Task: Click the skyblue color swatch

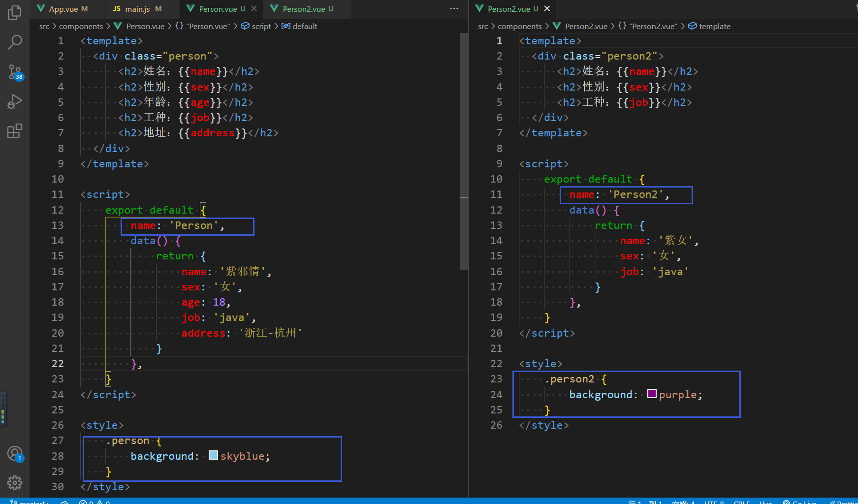Action: pyautogui.click(x=213, y=455)
